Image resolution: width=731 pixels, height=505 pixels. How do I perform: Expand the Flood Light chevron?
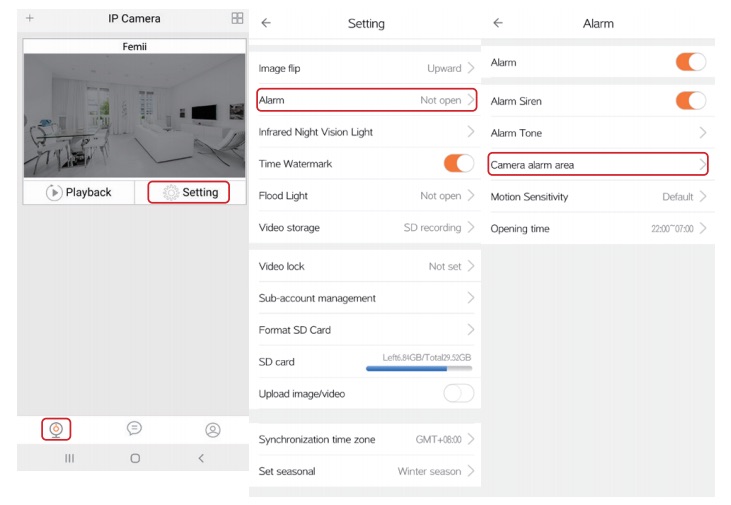[x=471, y=195]
